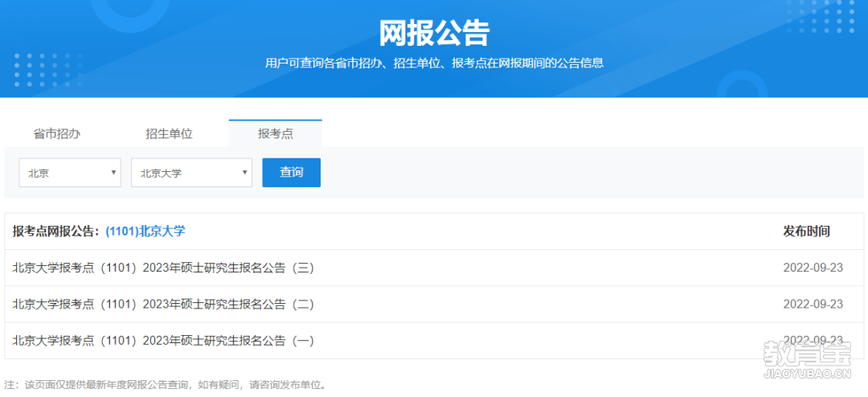Screen dimensions: 868x397
Task: Click the 报考点网报公告 label
Action: click(58, 231)
